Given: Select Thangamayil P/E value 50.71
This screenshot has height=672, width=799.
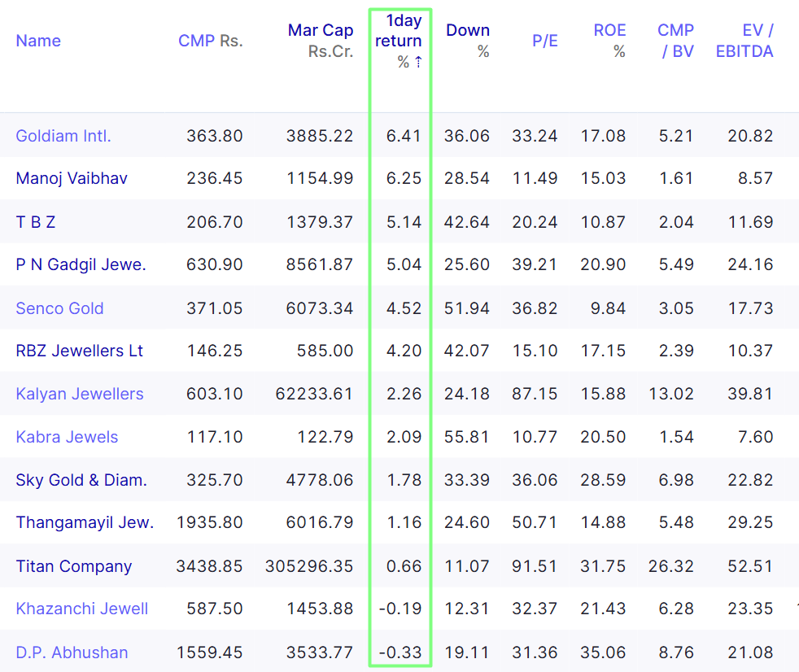Looking at the screenshot, I should [535, 522].
